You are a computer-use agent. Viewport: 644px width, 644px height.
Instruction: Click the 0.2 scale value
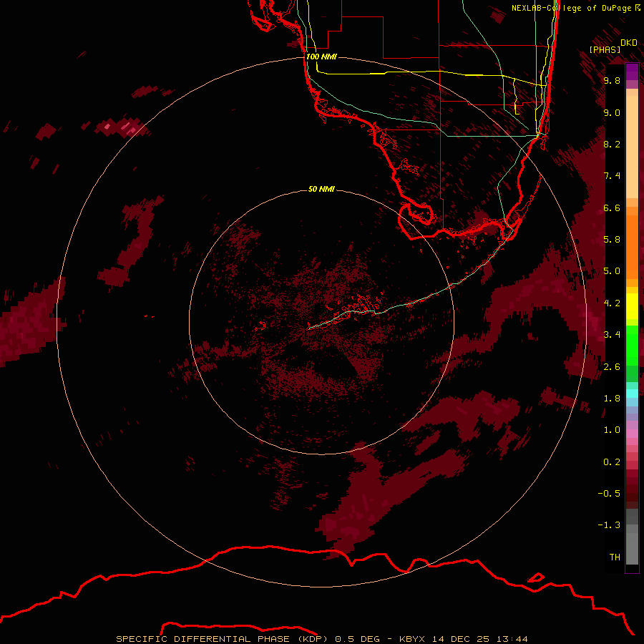click(612, 462)
